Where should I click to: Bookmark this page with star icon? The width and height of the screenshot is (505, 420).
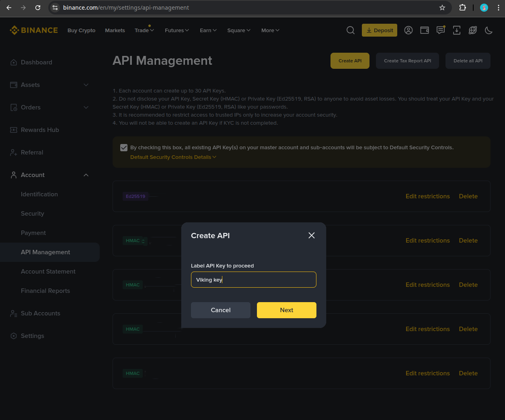442,8
